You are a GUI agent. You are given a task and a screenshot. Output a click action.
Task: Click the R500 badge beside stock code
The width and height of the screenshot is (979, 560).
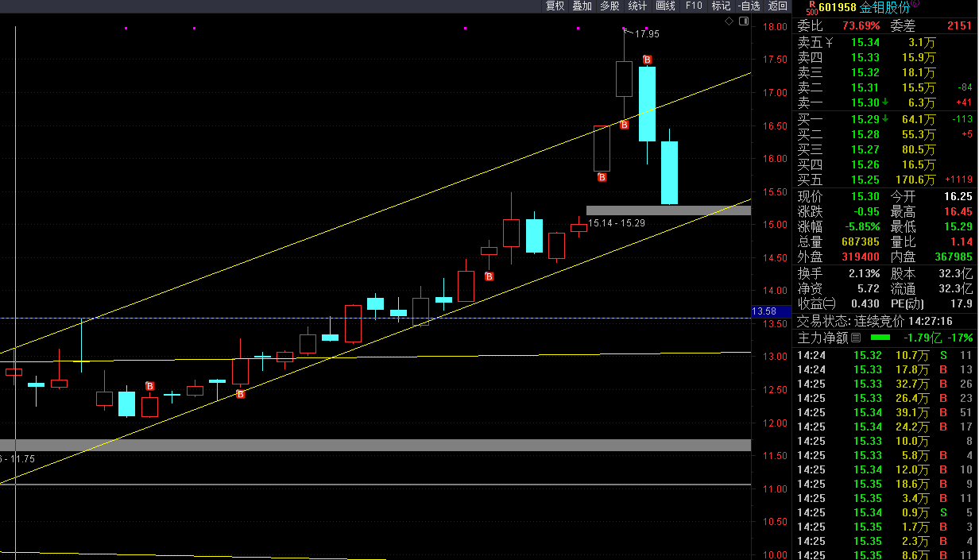point(811,8)
